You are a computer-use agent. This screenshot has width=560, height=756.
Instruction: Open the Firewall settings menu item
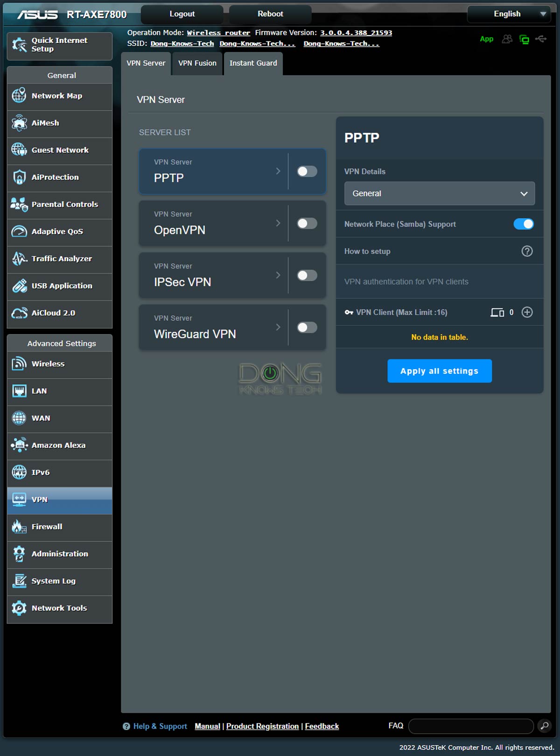tap(60, 527)
